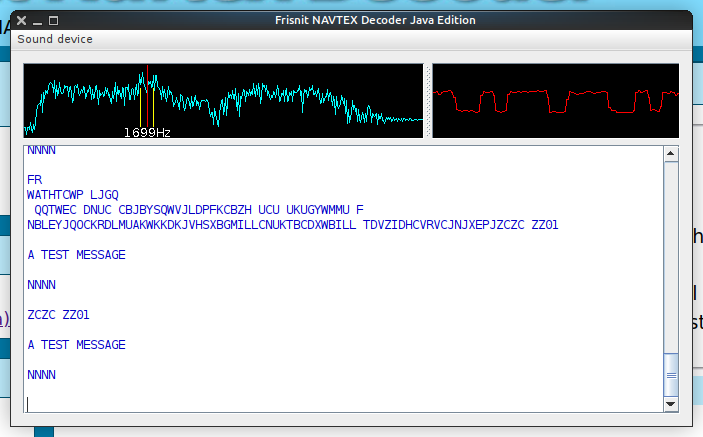
Task: Click the 'WATHTCWP LJGQ' decoded line
Action: coord(73,195)
